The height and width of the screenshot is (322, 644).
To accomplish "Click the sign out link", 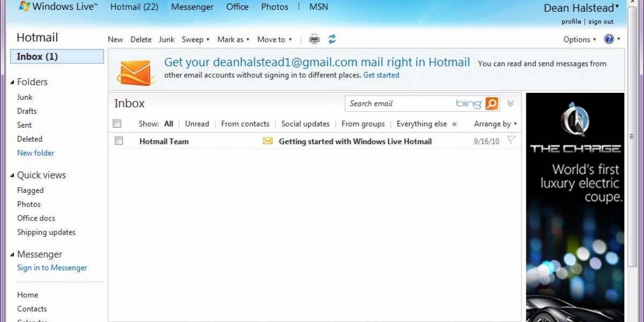I will point(601,22).
